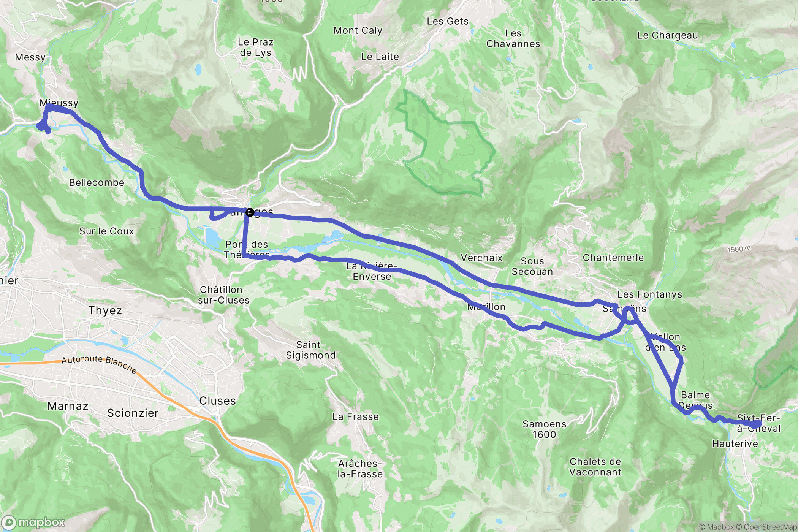Click the Scionzier town label

pos(133,413)
